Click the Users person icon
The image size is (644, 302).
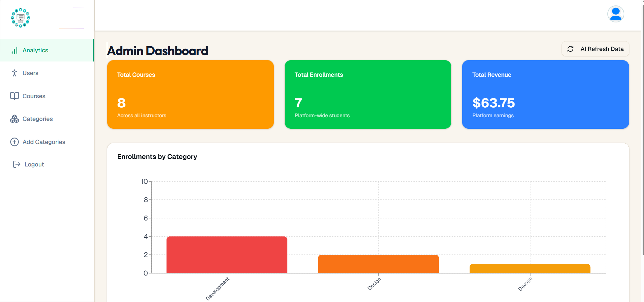[14, 73]
